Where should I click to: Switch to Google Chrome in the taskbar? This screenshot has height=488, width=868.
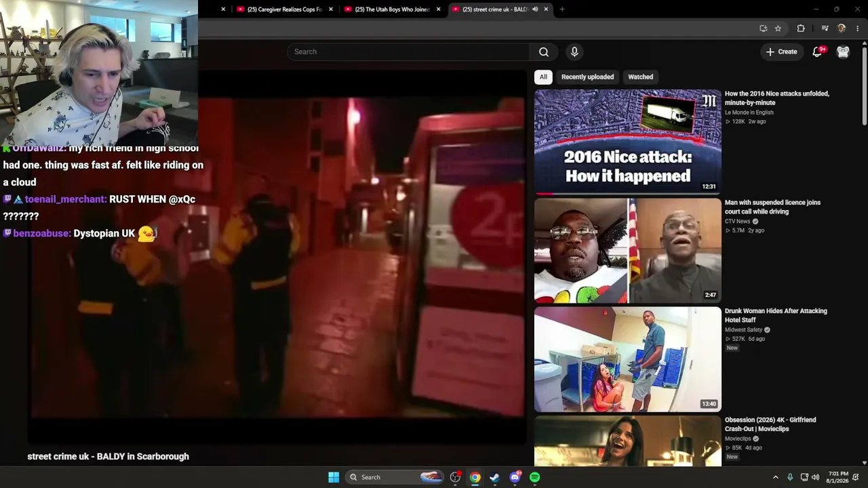pos(475,477)
